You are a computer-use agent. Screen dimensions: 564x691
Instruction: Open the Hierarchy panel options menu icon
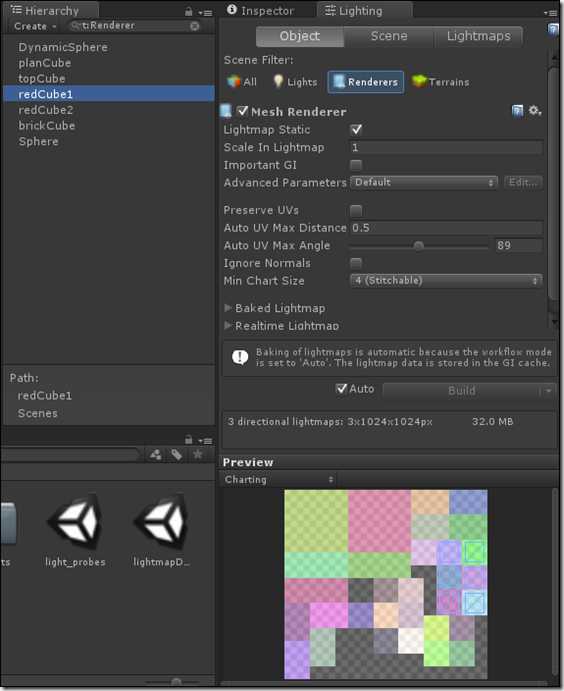pyautogui.click(x=205, y=12)
